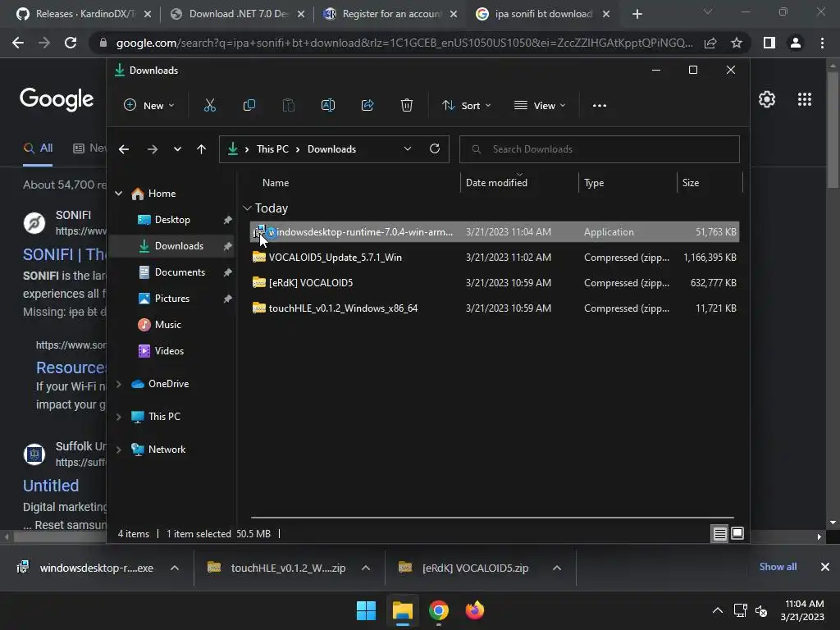Open Google settings gear icon in Chrome

[767, 99]
